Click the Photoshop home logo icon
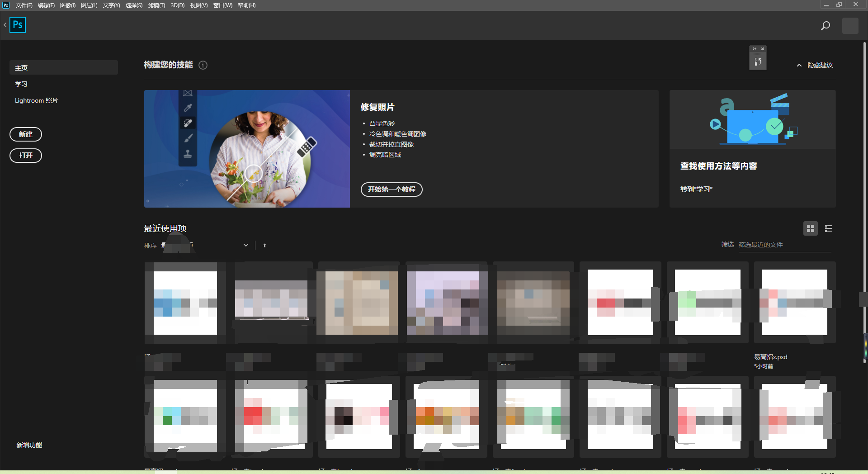This screenshot has width=868, height=474. tap(18, 25)
